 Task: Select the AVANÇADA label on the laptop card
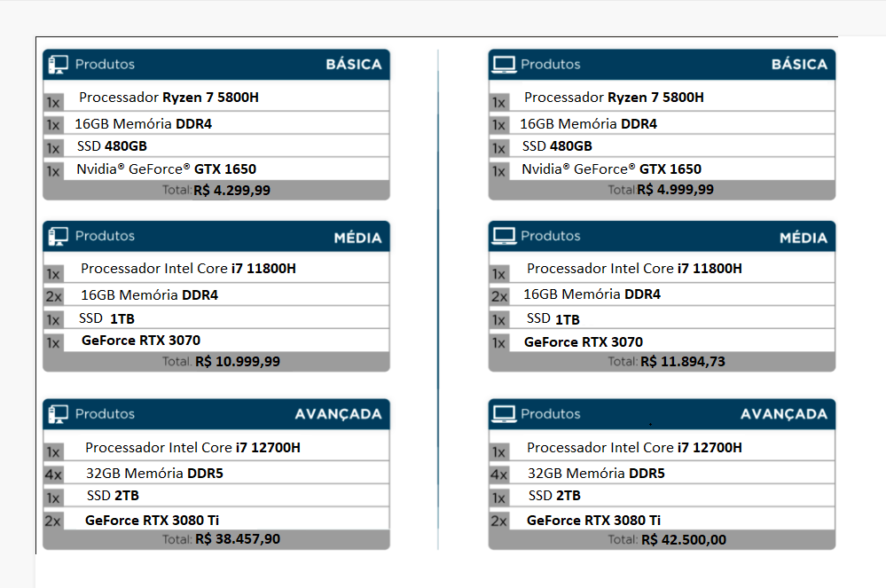[784, 414]
